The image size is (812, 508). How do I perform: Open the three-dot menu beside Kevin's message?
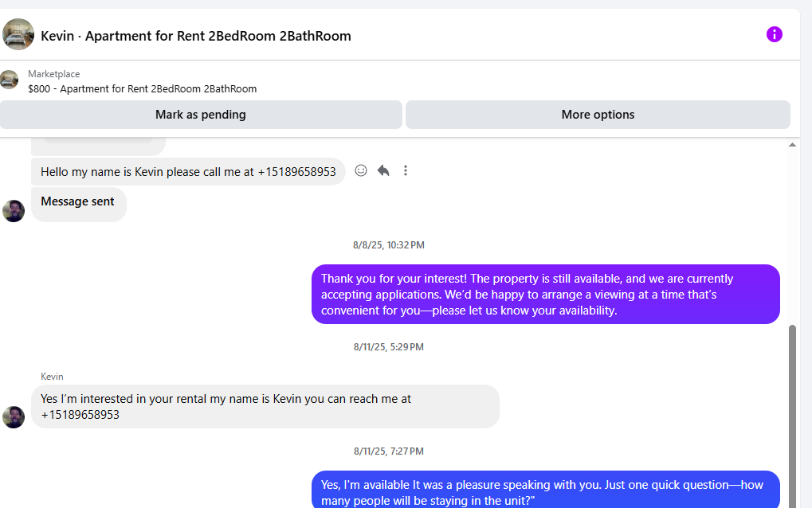click(x=406, y=170)
